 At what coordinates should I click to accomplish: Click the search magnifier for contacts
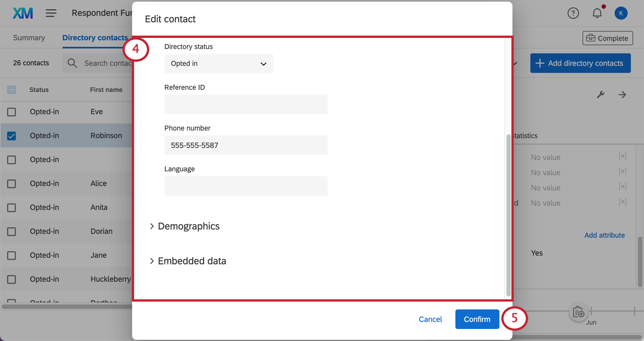[x=72, y=63]
